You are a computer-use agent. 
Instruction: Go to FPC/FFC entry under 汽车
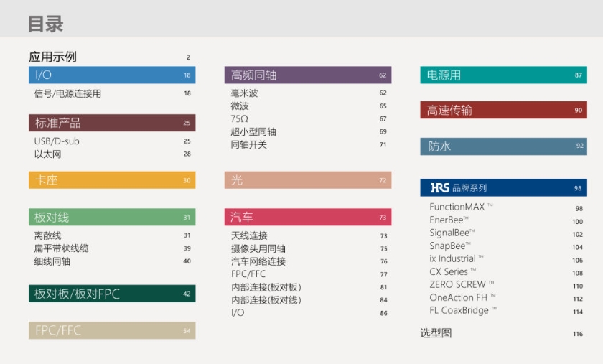click(x=248, y=274)
